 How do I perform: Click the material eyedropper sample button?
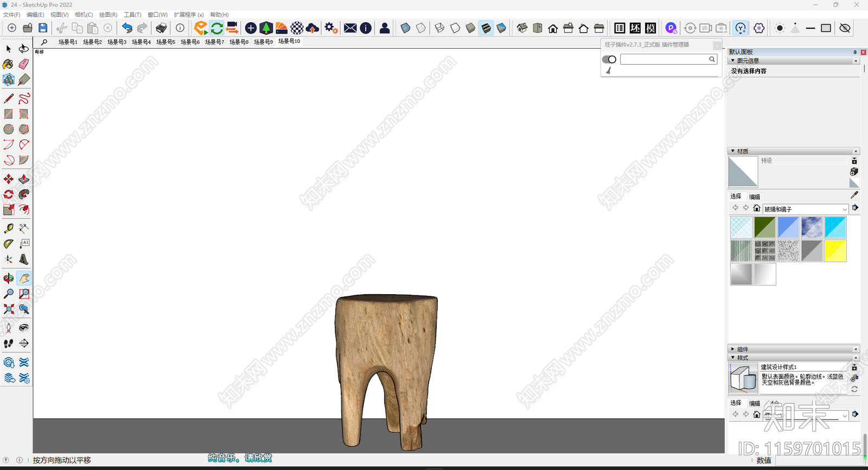click(854, 195)
